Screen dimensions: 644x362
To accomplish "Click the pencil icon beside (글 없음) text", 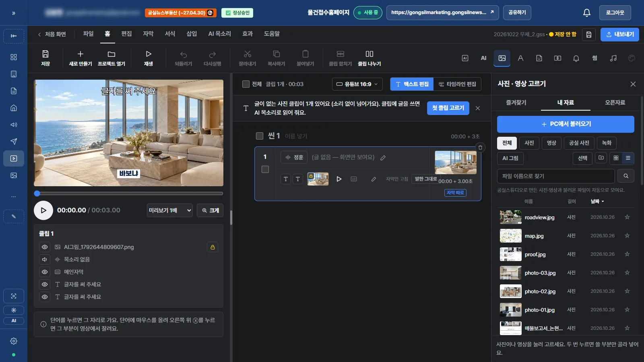I will [x=383, y=158].
